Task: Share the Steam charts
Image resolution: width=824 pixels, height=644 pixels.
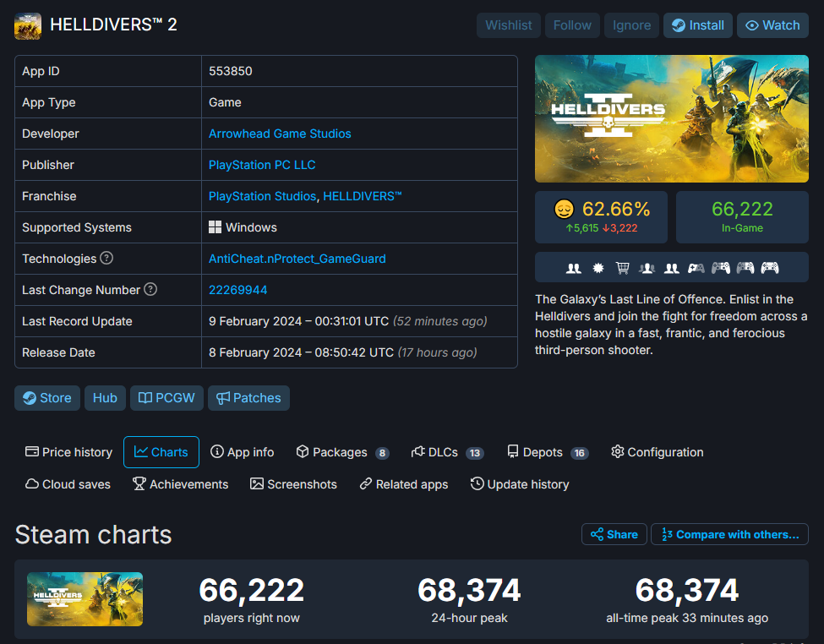Action: (x=614, y=534)
